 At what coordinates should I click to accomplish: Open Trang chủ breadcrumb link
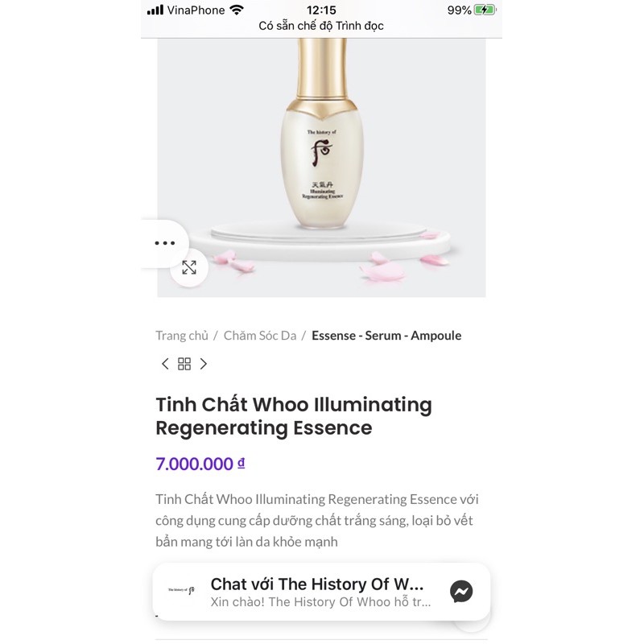(182, 336)
